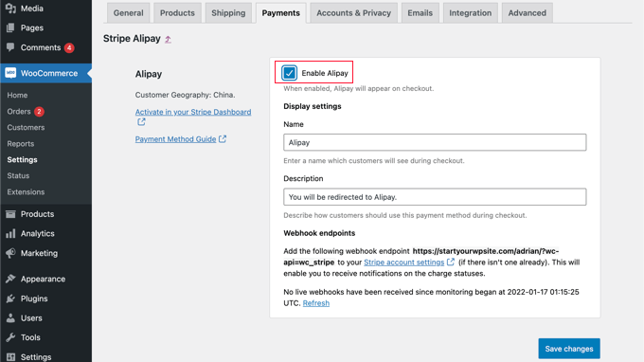This screenshot has height=362, width=644.
Task: Open Products label in sidebar
Action: 37,214
